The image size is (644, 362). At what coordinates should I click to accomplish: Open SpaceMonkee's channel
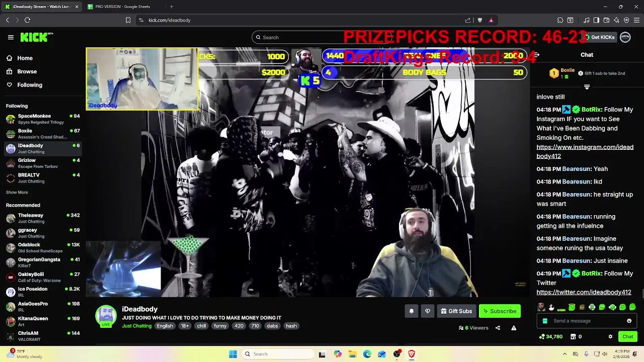point(43,119)
